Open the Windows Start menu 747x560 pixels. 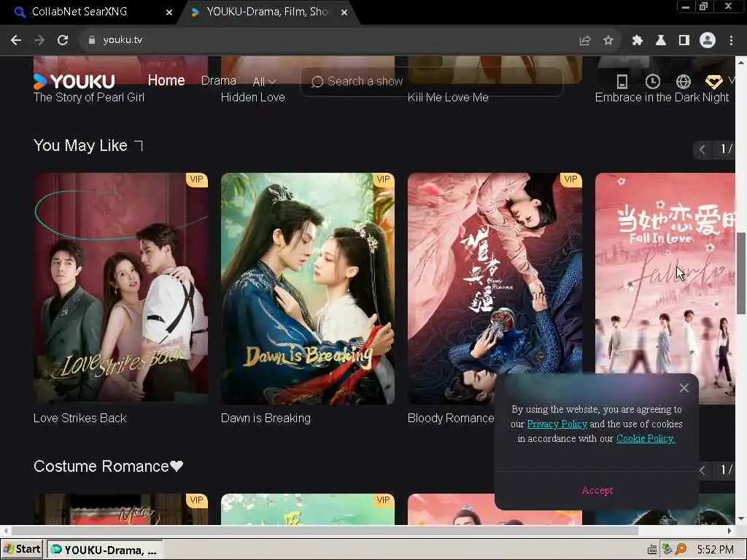coord(22,550)
